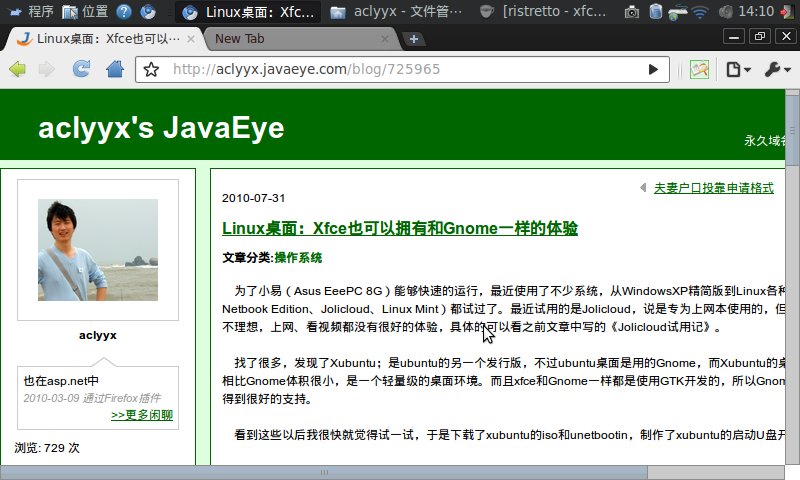Open the wrench settings menu dropdown
Screen dimensions: 800x480
coord(778,69)
